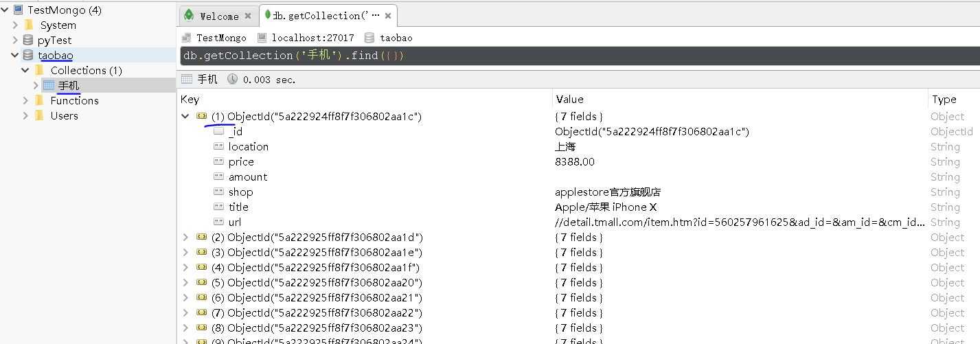Screen dimensions: 980x344
Task: Expand document (5) ObjectId row
Action: pos(185,282)
